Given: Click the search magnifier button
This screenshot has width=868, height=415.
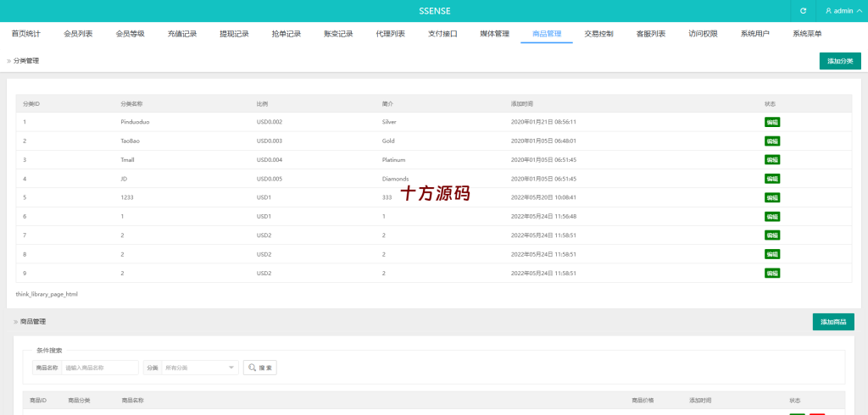Looking at the screenshot, I should pyautogui.click(x=260, y=368).
